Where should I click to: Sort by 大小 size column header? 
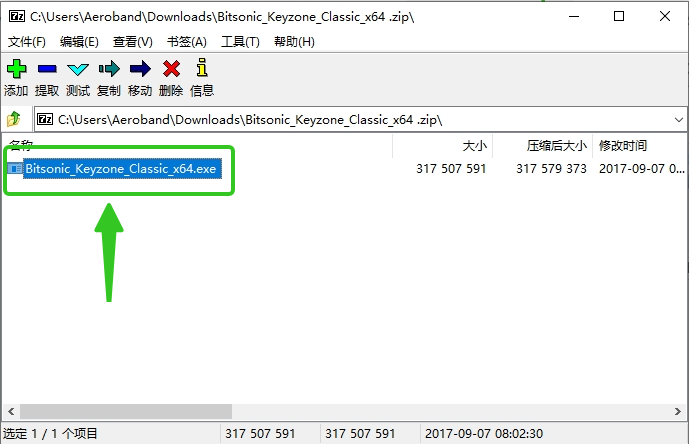(442, 146)
